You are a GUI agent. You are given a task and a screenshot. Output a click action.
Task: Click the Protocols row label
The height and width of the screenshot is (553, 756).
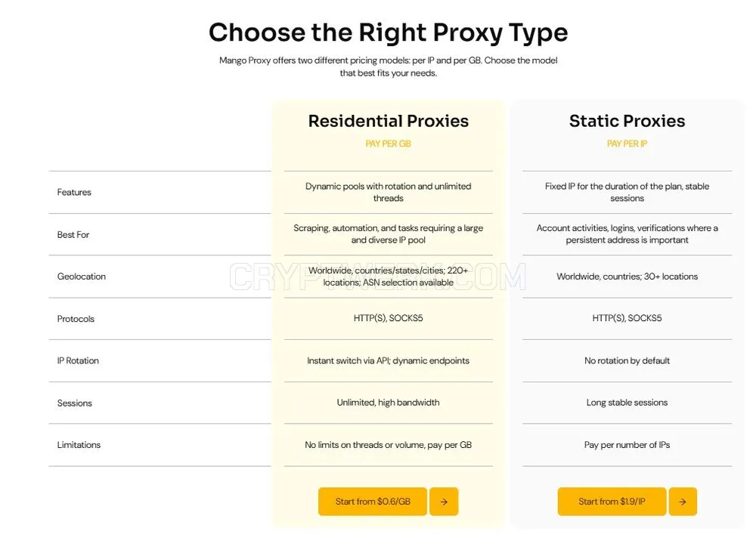[76, 319]
